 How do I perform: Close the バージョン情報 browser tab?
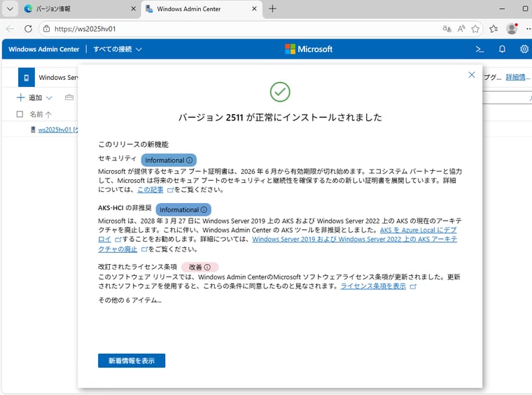pyautogui.click(x=133, y=9)
